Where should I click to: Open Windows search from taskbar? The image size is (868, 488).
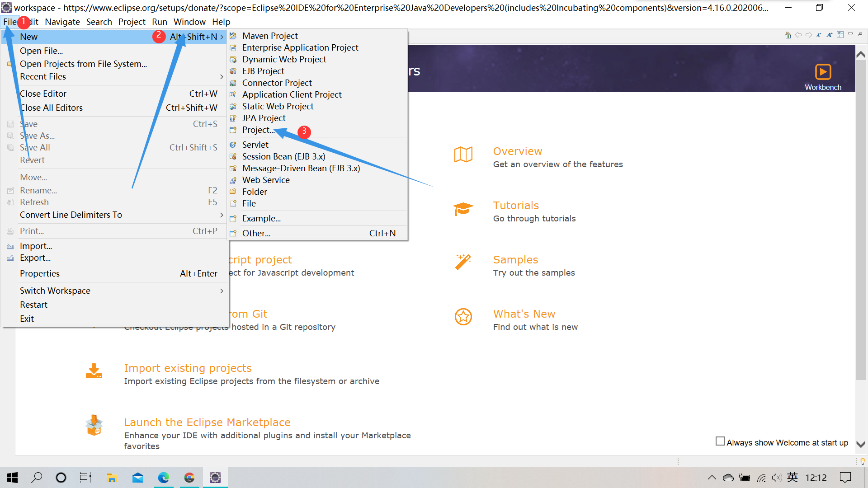click(x=37, y=478)
